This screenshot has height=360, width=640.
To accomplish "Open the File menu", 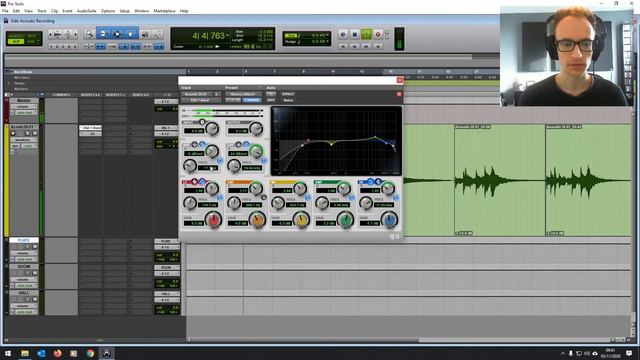I will click(5, 11).
